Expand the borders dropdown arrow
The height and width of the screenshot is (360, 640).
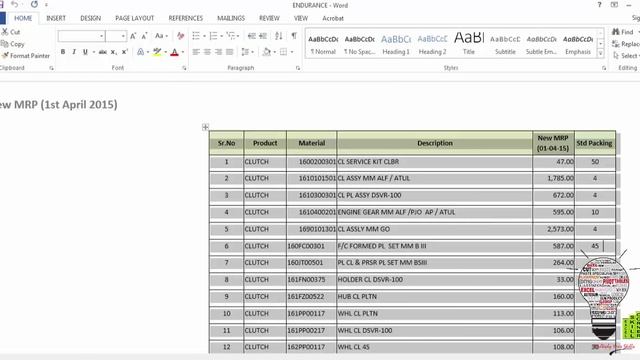coord(292,52)
